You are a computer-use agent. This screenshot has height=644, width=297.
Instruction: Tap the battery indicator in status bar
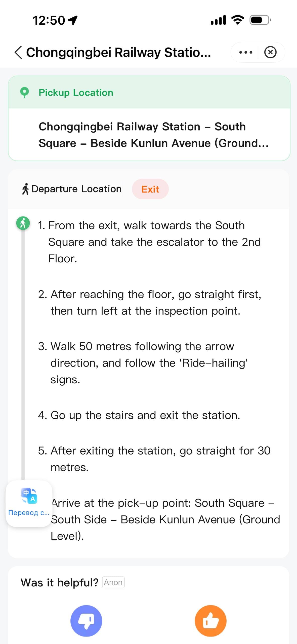[x=260, y=20]
